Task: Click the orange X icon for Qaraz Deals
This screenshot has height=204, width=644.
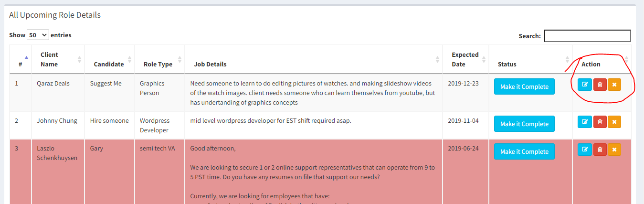Action: click(x=614, y=85)
